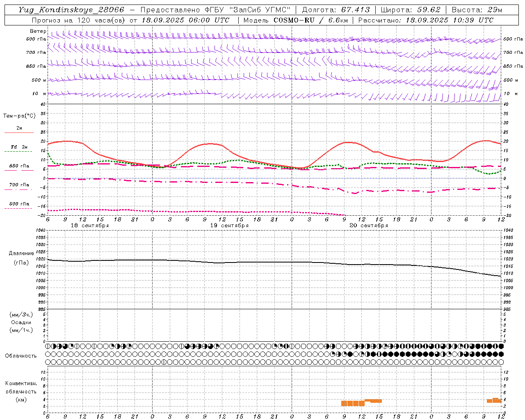Click the station title Yug_Kondinskoye_28066

tap(71, 10)
